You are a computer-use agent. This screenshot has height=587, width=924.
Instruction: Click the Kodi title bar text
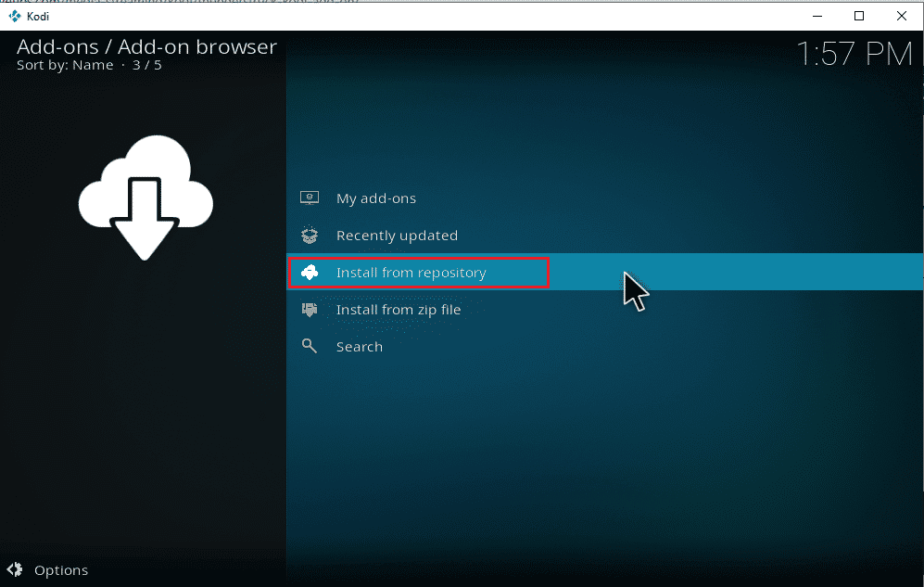pos(36,16)
